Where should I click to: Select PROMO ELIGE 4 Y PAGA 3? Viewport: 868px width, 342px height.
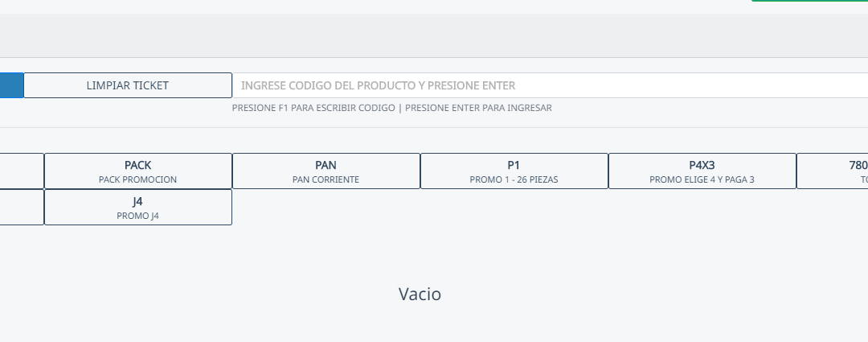click(x=702, y=179)
